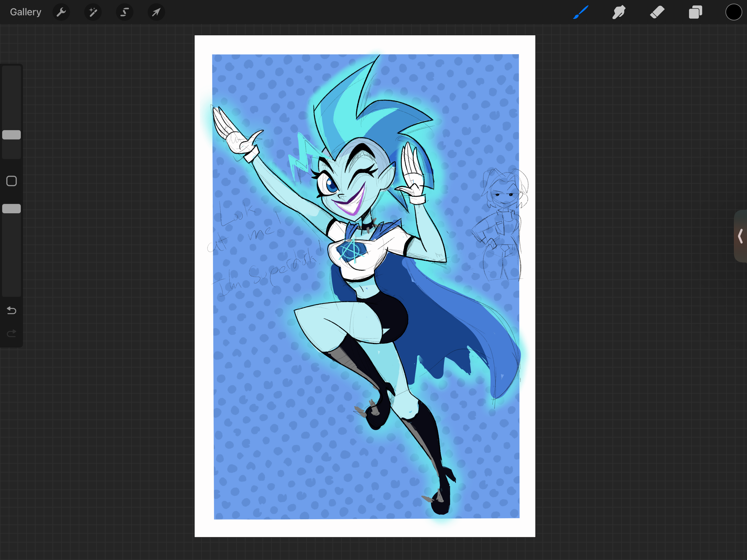Open the black active color circle
Image resolution: width=747 pixels, height=560 pixels.
point(734,13)
